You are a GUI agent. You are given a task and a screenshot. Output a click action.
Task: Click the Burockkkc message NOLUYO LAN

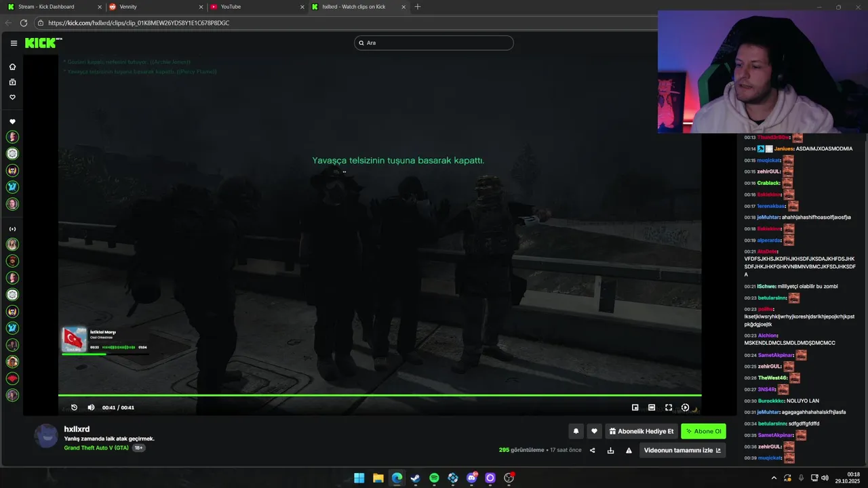coord(803,401)
